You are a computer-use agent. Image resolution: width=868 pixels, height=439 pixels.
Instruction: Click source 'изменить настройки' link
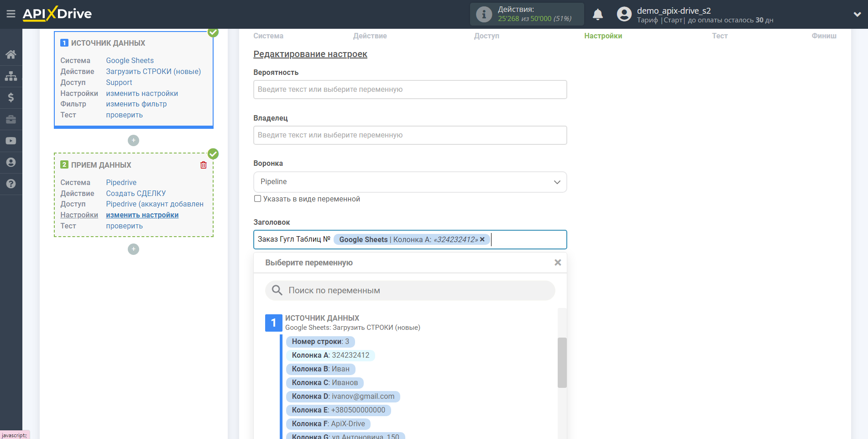(x=142, y=93)
